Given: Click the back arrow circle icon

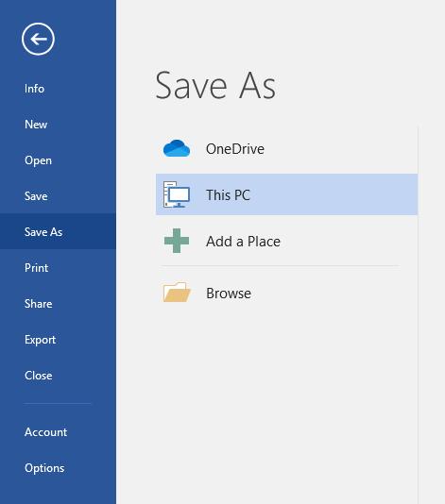Looking at the screenshot, I should [38, 40].
